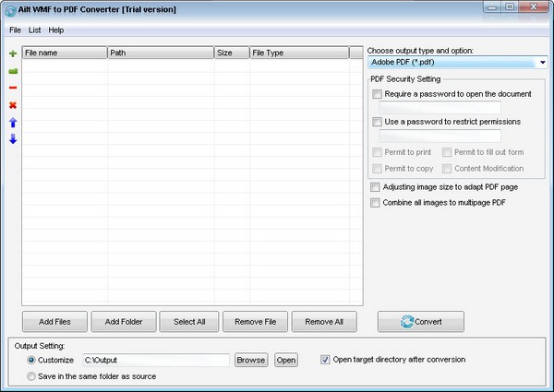Sort by Size column header
This screenshot has height=392, width=554.
click(x=232, y=53)
